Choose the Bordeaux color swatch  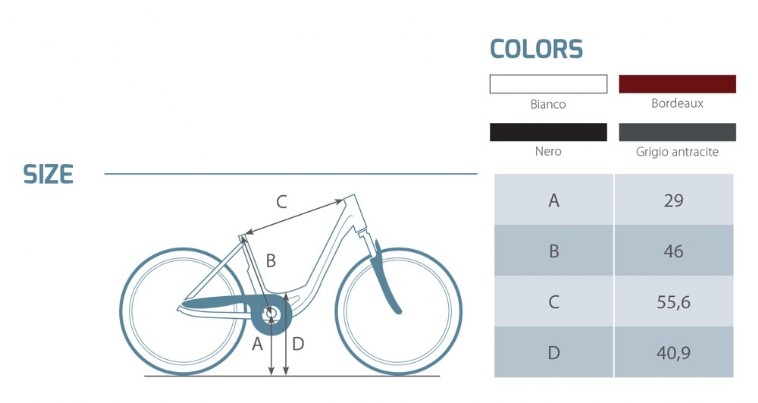677,84
